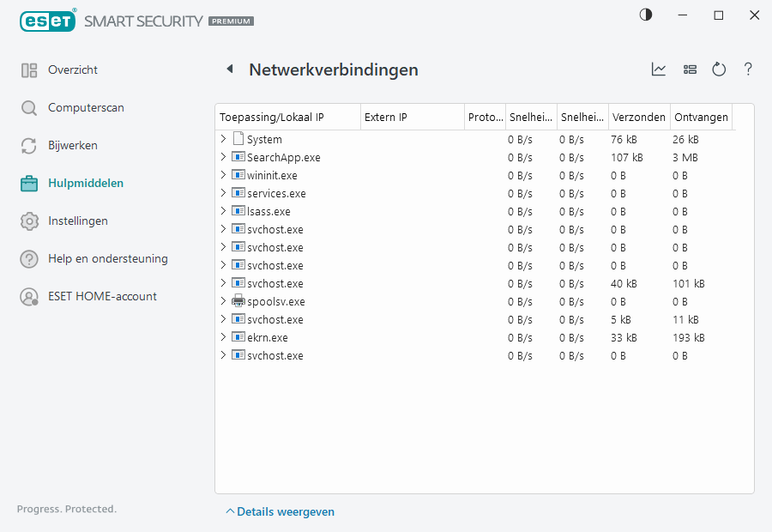The image size is (772, 532).
Task: Click the ESET HOME-account person icon
Action: tap(28, 296)
